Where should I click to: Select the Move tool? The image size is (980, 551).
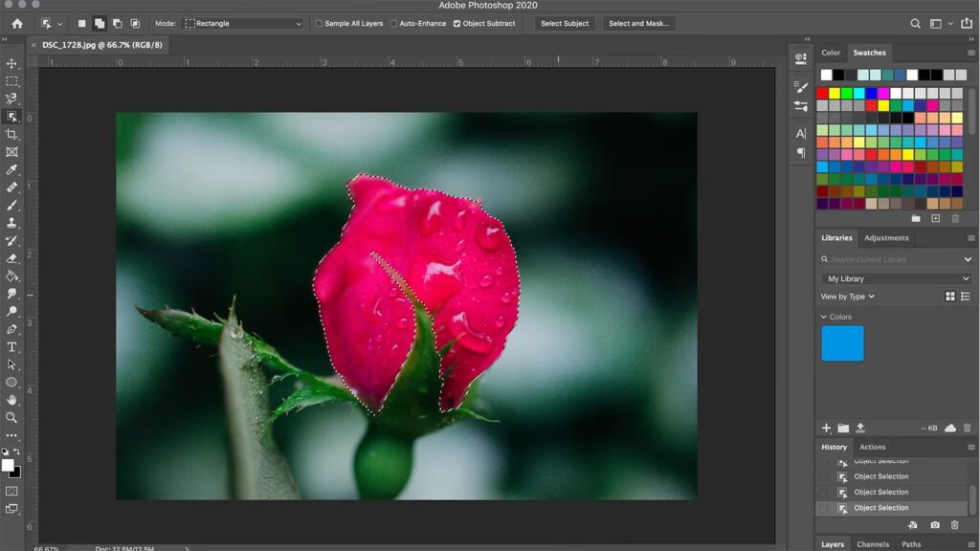click(11, 64)
